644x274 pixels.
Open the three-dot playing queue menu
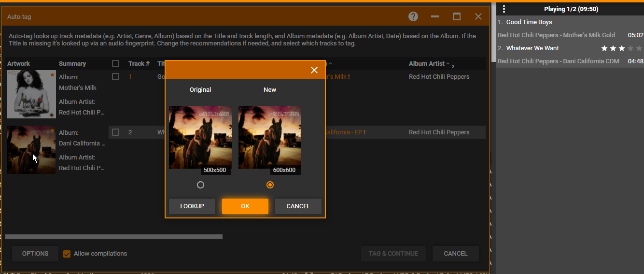click(x=504, y=9)
